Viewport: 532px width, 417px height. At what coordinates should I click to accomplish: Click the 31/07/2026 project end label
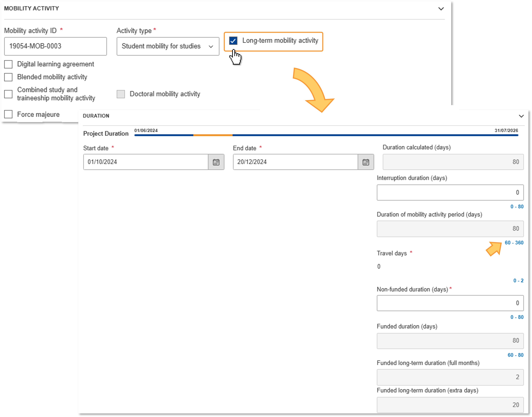point(506,130)
